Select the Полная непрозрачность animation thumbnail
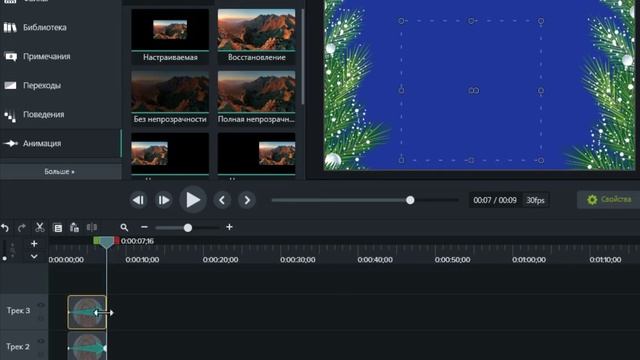Viewport: 640px width, 360px height. [256, 98]
